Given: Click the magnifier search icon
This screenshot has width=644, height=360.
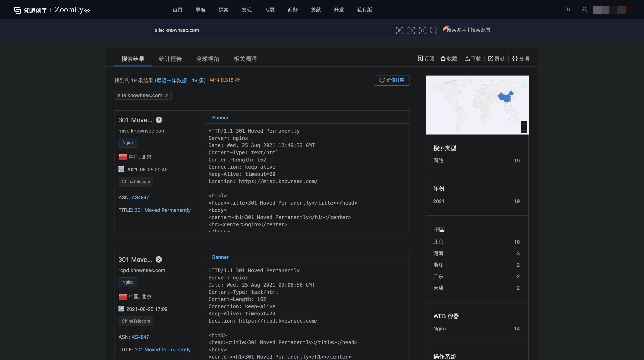Looking at the screenshot, I should (433, 30).
